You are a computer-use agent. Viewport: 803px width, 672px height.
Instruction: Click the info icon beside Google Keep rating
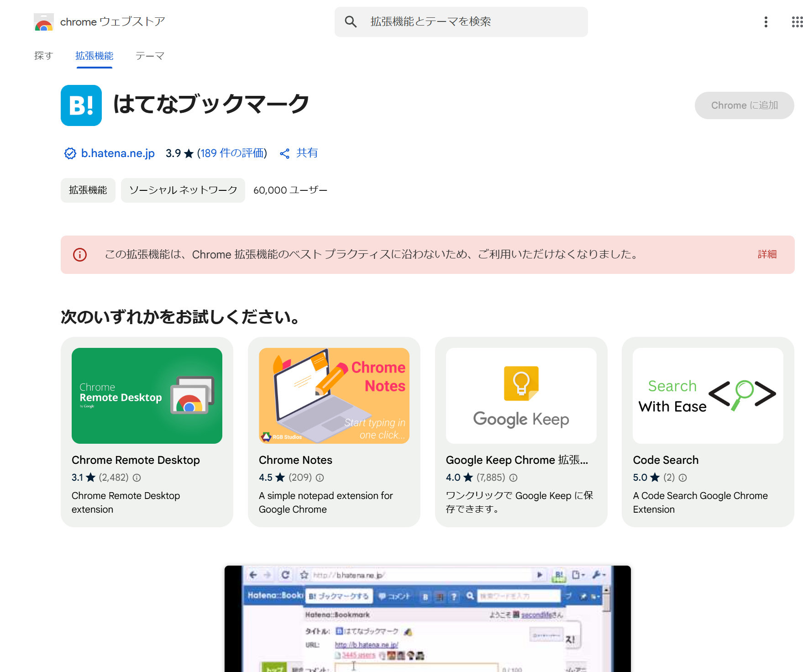[514, 478]
